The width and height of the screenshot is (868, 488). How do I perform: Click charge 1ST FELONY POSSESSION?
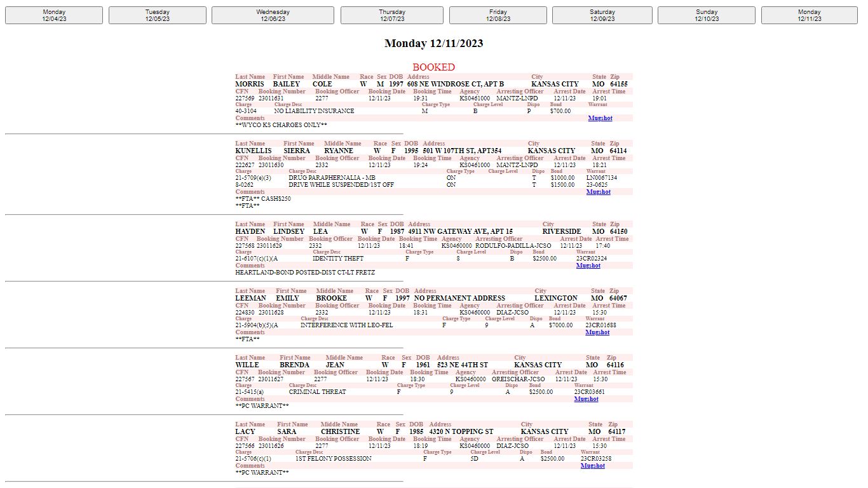pyautogui.click(x=333, y=459)
